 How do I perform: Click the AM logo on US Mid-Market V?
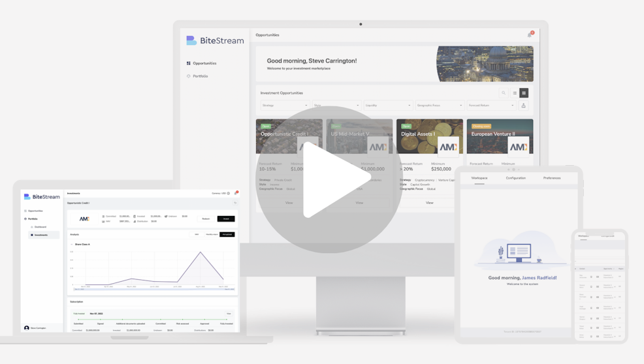tap(378, 147)
